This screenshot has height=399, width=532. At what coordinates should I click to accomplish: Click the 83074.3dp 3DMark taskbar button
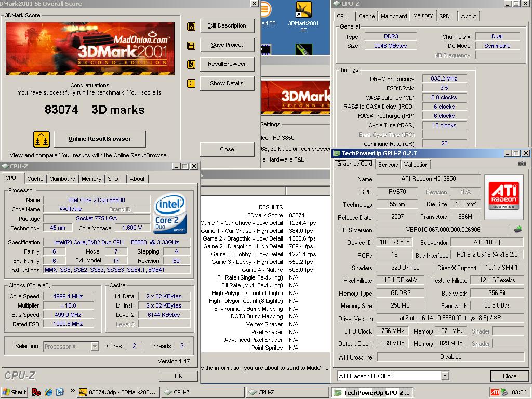[x=118, y=392]
